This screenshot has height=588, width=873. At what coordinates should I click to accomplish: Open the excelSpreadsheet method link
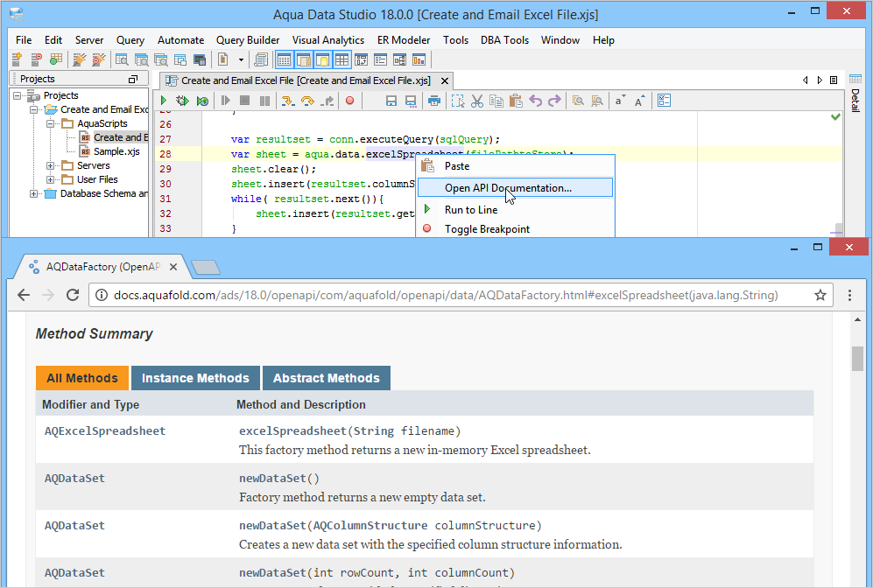click(292, 431)
